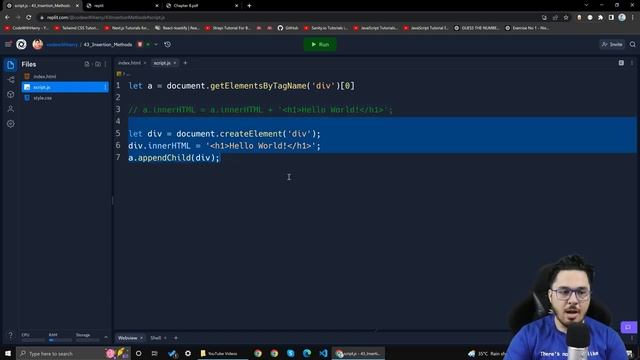Open the GitHub bookmark
Viewport: 640px width, 360px height.
point(288,28)
